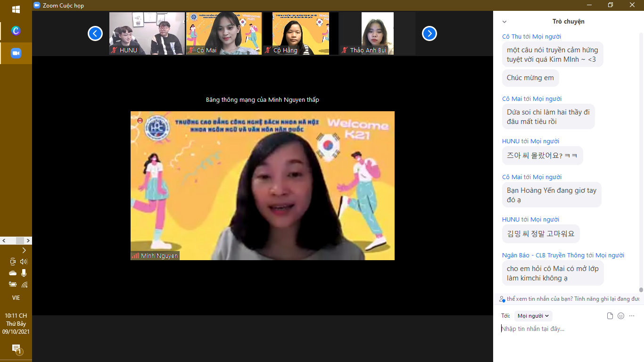
Task: Click the microphone icon in system tray
Action: click(24, 273)
